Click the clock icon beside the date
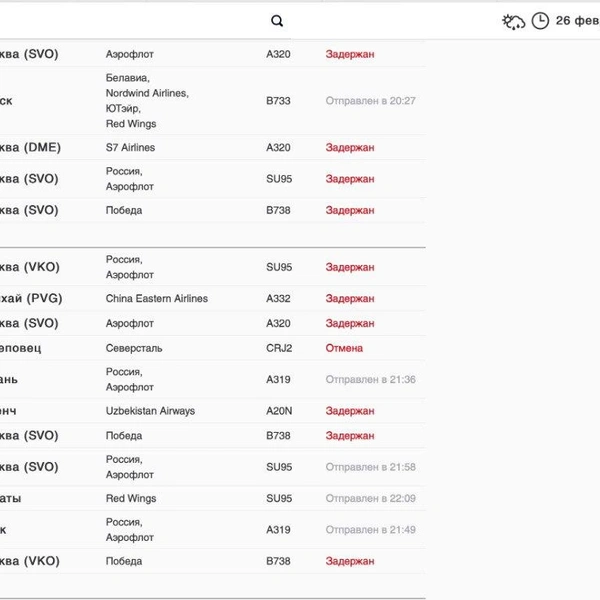The width and height of the screenshot is (600, 600). [x=540, y=21]
